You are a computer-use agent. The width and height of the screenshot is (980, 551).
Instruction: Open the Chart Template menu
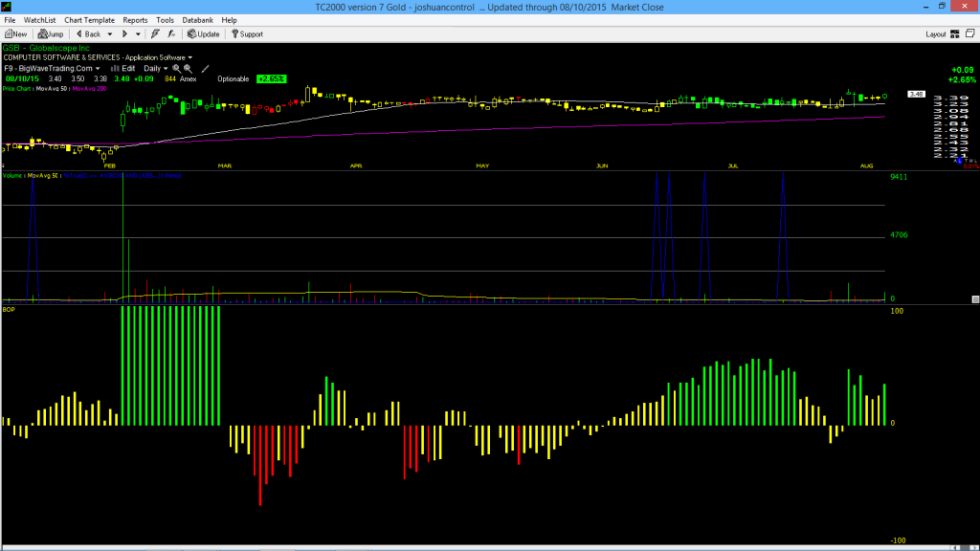tap(89, 20)
